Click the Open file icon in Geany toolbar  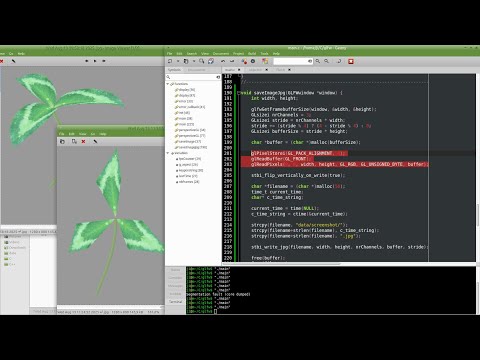click(186, 61)
